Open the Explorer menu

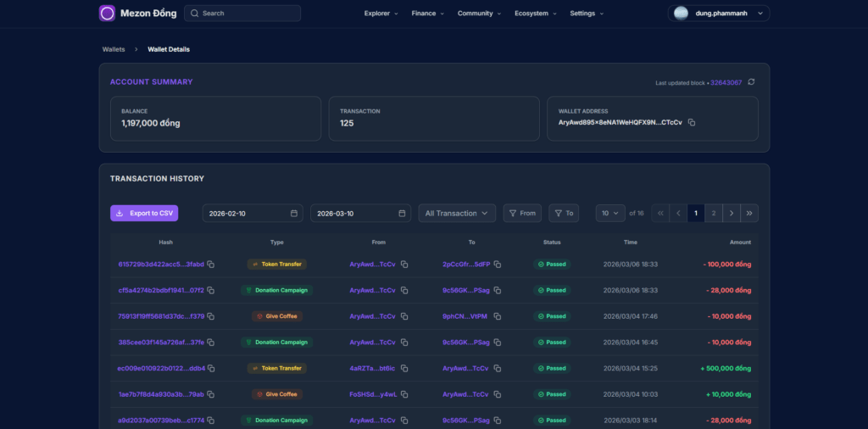click(381, 14)
